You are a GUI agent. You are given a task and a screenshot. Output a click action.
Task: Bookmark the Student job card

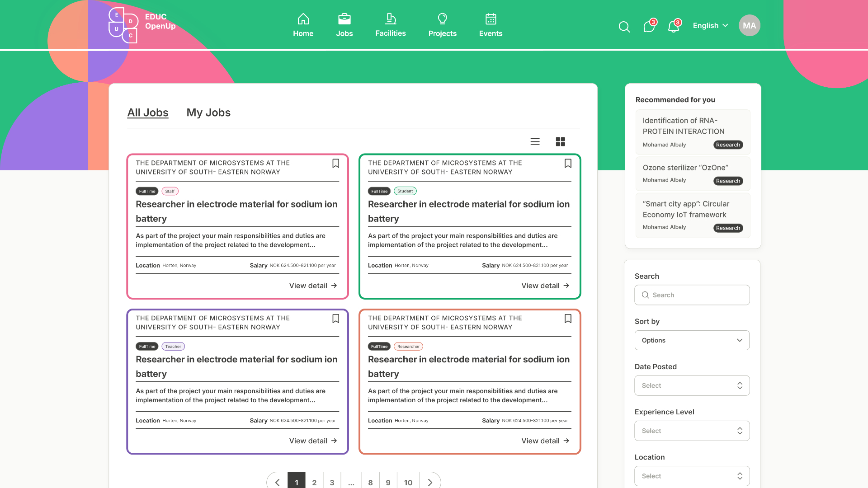[568, 164]
